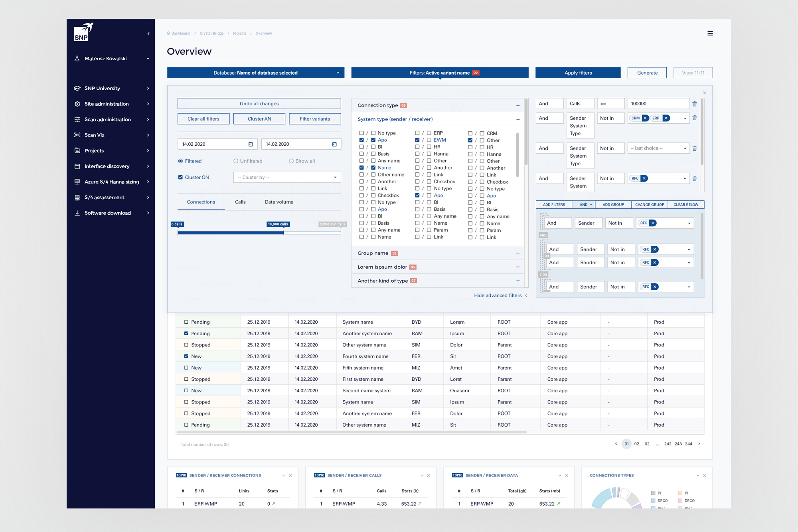This screenshot has height=532, width=798.
Task: Open the Cluster by dropdown
Action: (287, 177)
